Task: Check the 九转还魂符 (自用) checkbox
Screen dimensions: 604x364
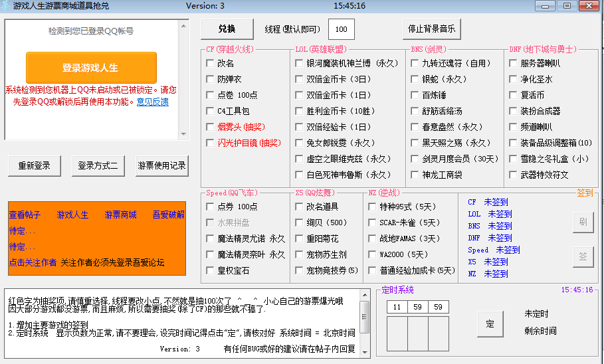Action: point(415,63)
